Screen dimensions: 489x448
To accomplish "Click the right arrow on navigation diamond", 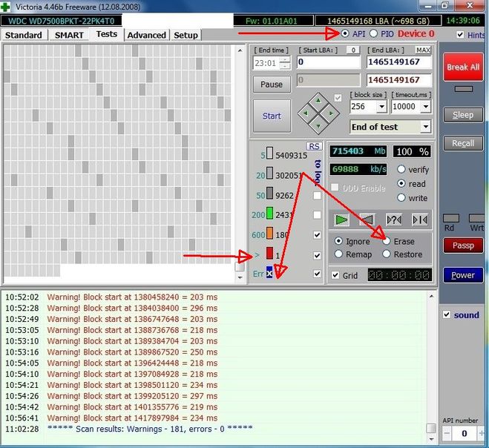I will 331,113.
